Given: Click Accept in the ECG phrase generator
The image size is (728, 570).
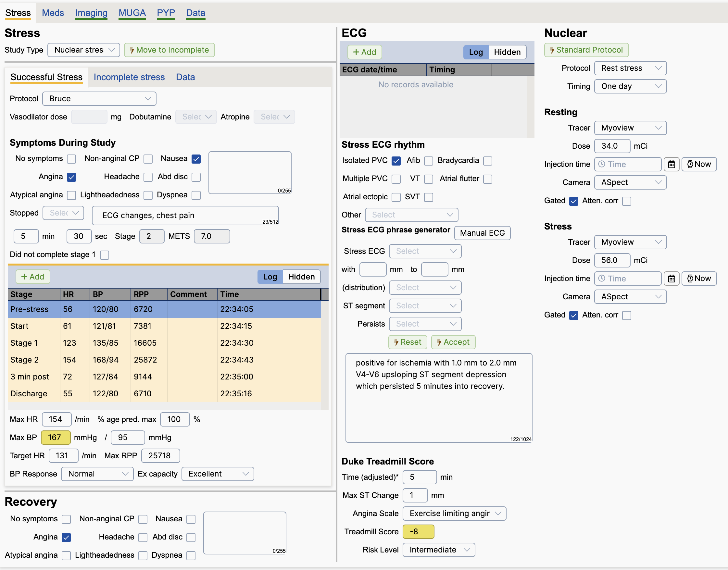Looking at the screenshot, I should coord(453,342).
